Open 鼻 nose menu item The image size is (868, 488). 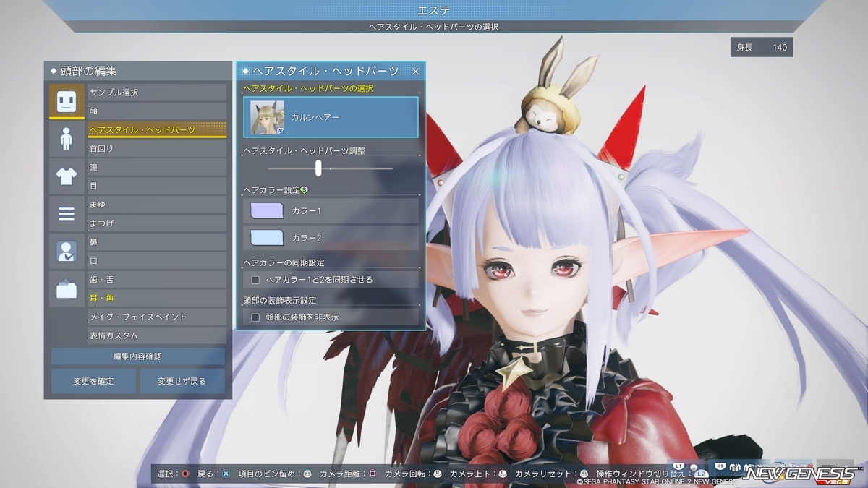[x=157, y=242]
